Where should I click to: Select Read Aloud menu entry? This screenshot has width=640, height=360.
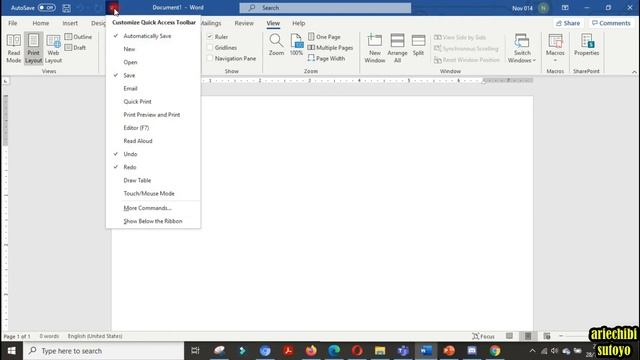coord(153,141)
